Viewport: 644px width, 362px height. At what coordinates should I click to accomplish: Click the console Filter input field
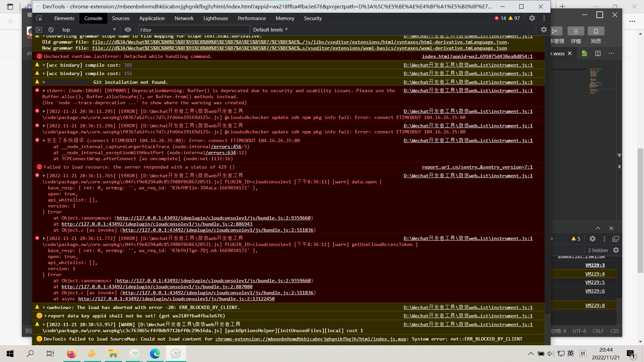click(x=194, y=30)
